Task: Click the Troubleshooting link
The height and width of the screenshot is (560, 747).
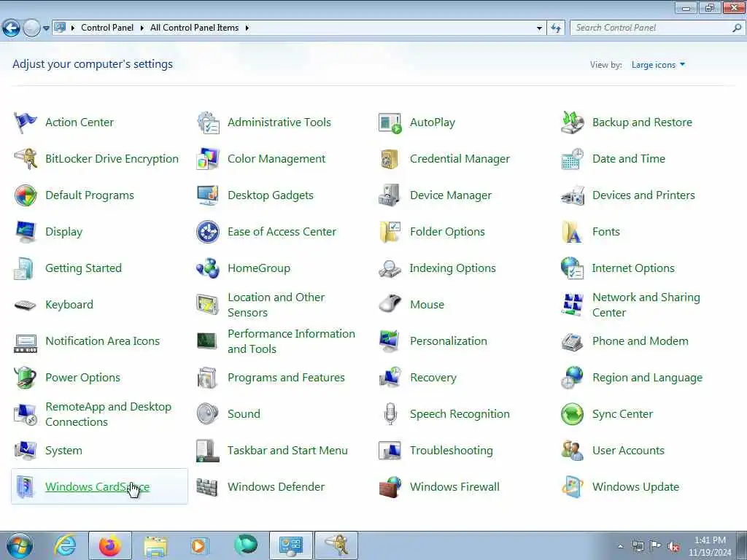Action: [x=451, y=451]
